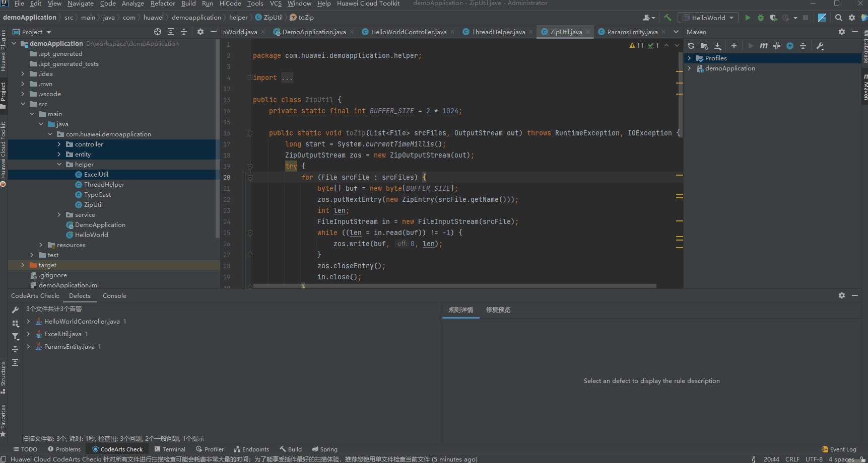
Task: Expand the target folder in project tree
Action: pyautogui.click(x=23, y=265)
